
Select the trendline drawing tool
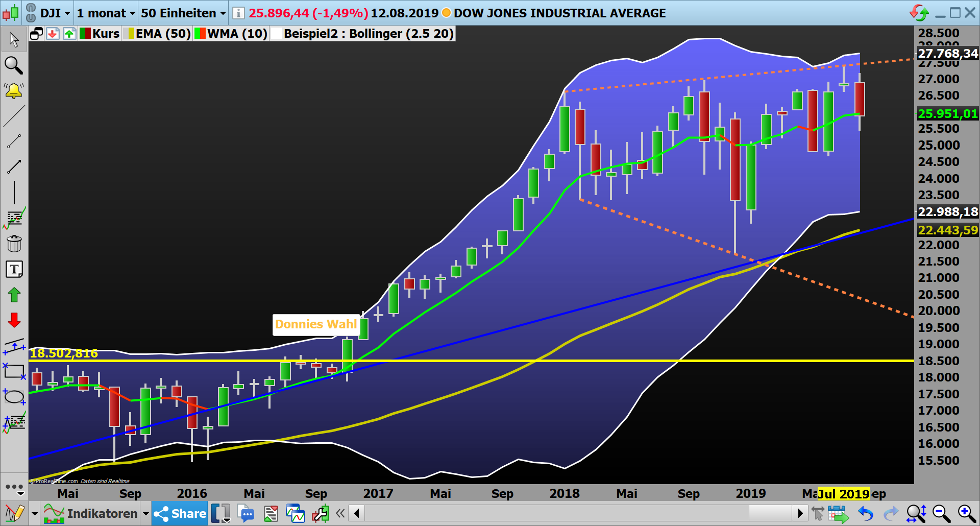pos(14,116)
